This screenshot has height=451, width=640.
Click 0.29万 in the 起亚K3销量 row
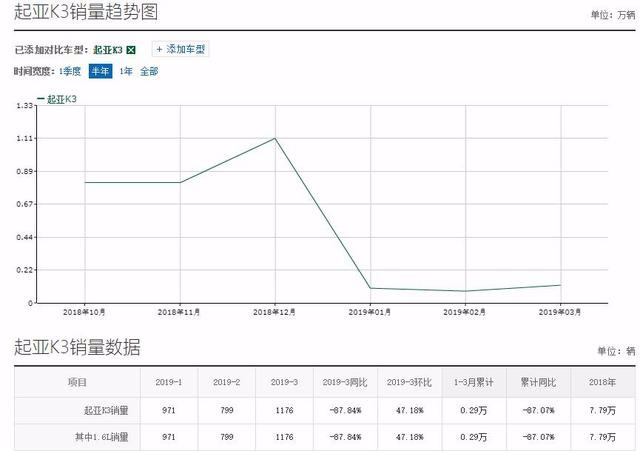[473, 410]
